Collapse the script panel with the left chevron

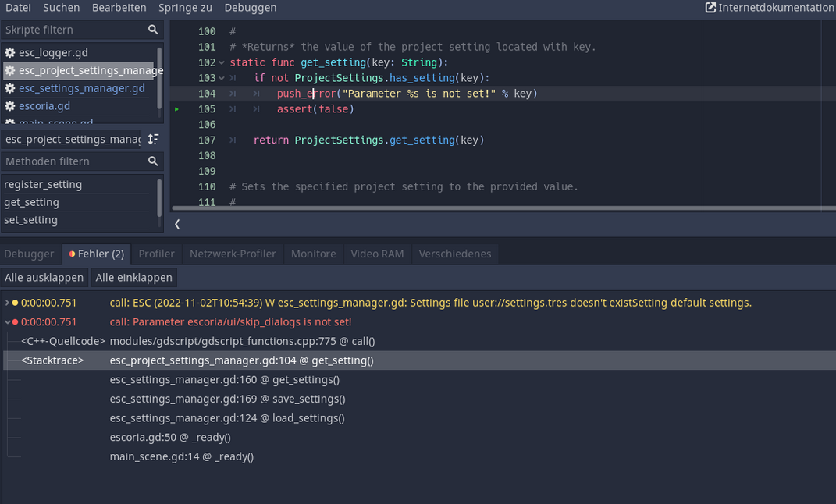[x=176, y=224]
